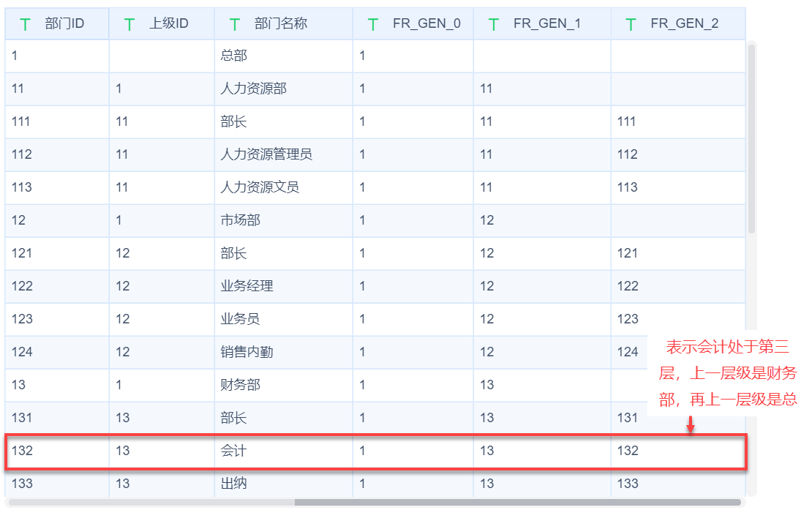Viewport: 812px width, 510px height.
Task: Click the text type icon beside FR_GEN_0
Action: (373, 24)
